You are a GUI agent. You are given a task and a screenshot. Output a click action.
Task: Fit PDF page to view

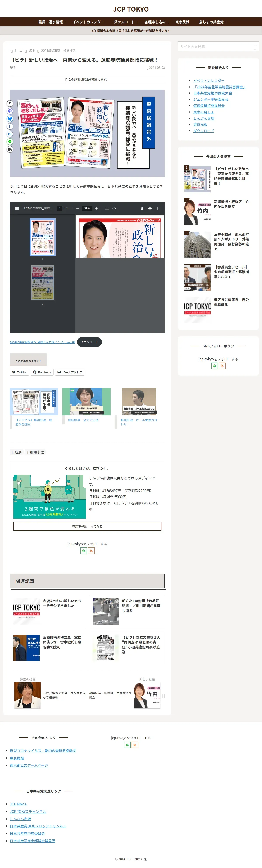click(107, 208)
